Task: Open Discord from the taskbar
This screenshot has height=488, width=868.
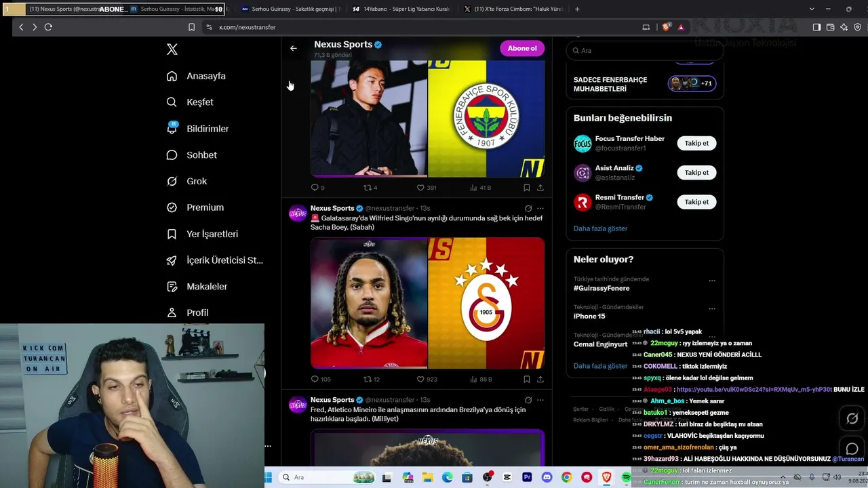Action: (x=547, y=478)
